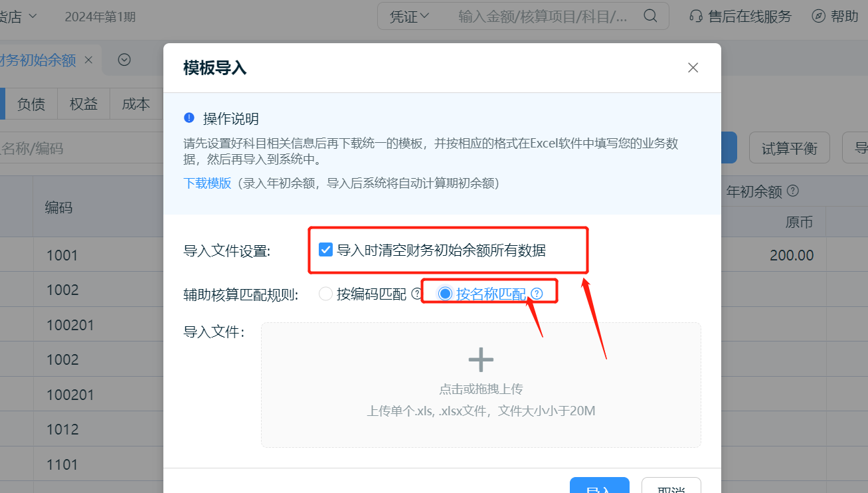Click the search magnifier icon
This screenshot has height=493, width=868.
651,16
